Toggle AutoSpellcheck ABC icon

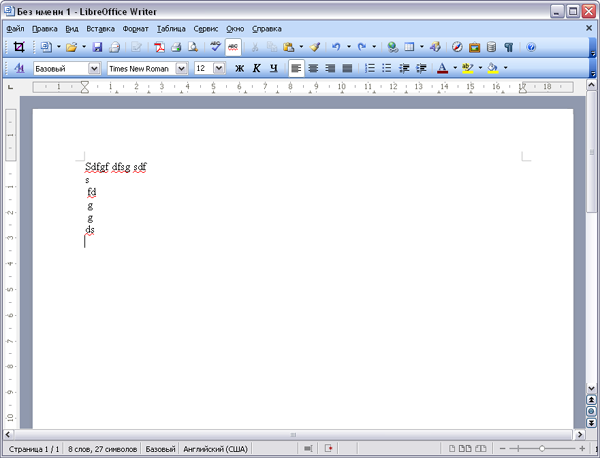[233, 47]
